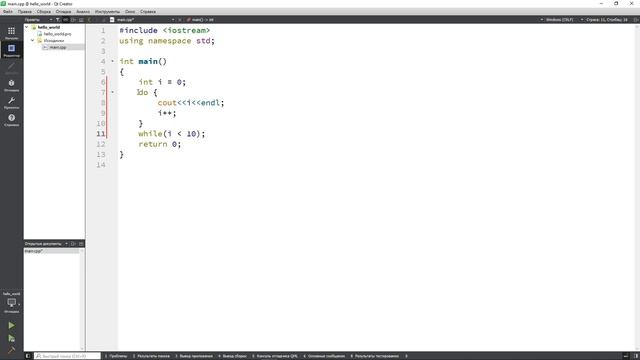Open the General Messages output pane
This screenshot has height=360, width=640.
(x=324, y=356)
